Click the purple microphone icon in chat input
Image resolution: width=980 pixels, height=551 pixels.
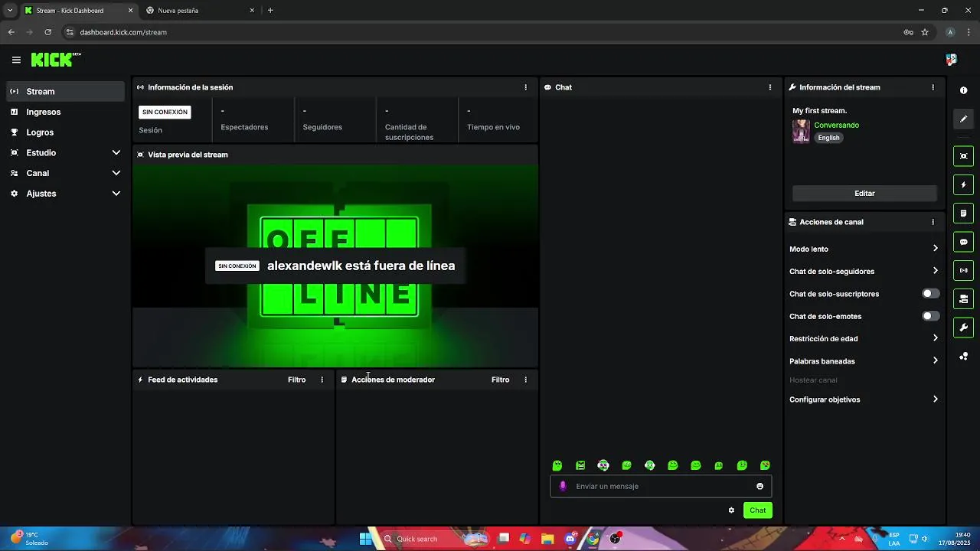[563, 486]
